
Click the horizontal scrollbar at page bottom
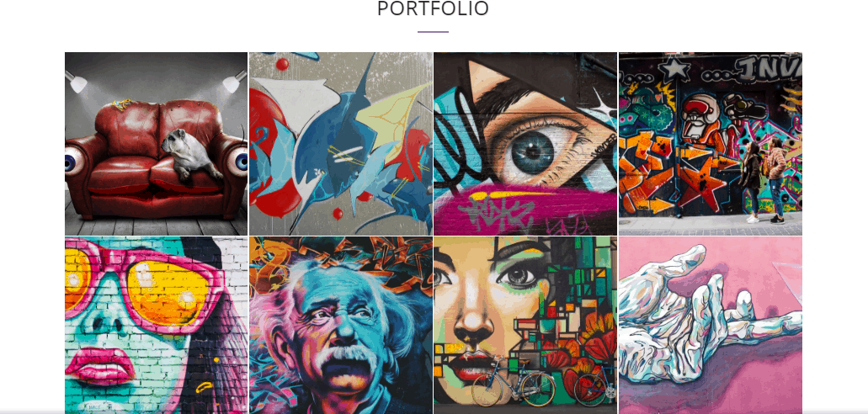434,411
